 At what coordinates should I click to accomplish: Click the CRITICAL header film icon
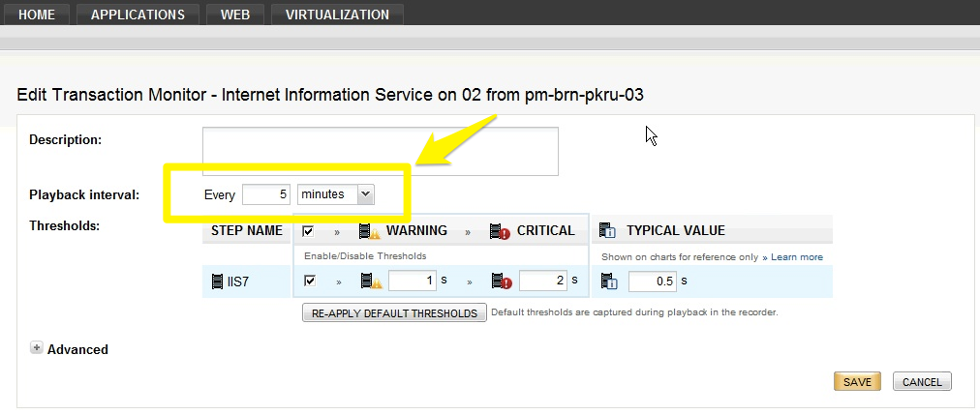pyautogui.click(x=500, y=231)
